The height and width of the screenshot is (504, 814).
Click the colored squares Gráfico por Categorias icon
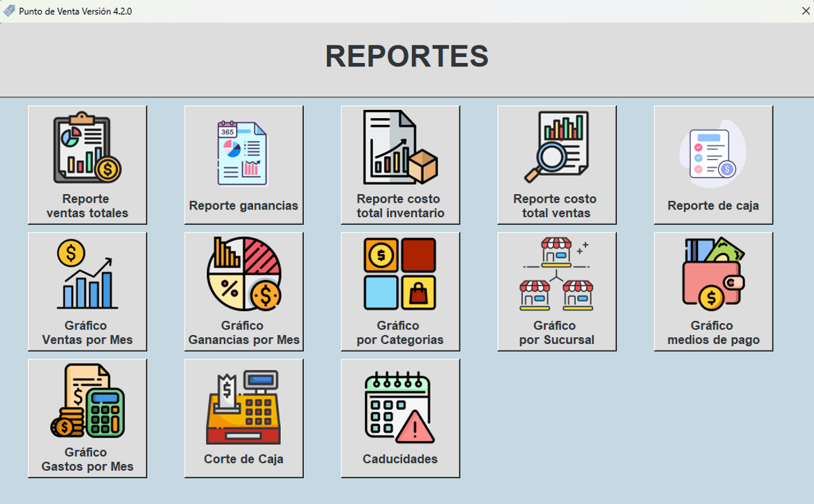pyautogui.click(x=400, y=273)
